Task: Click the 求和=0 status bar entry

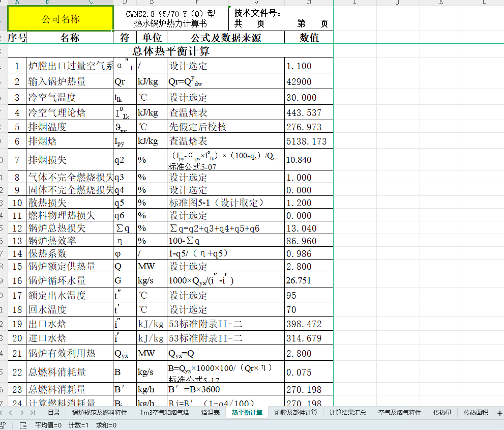Action: 106,425
